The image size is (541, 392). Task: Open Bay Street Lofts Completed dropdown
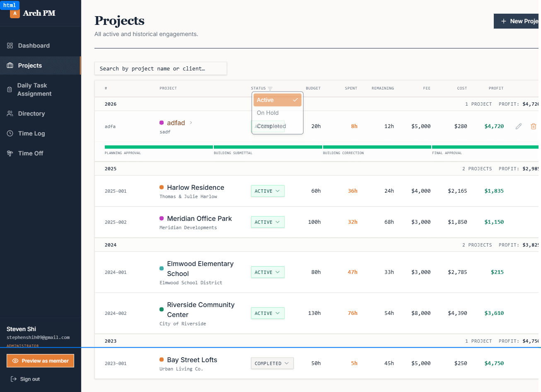click(x=272, y=363)
